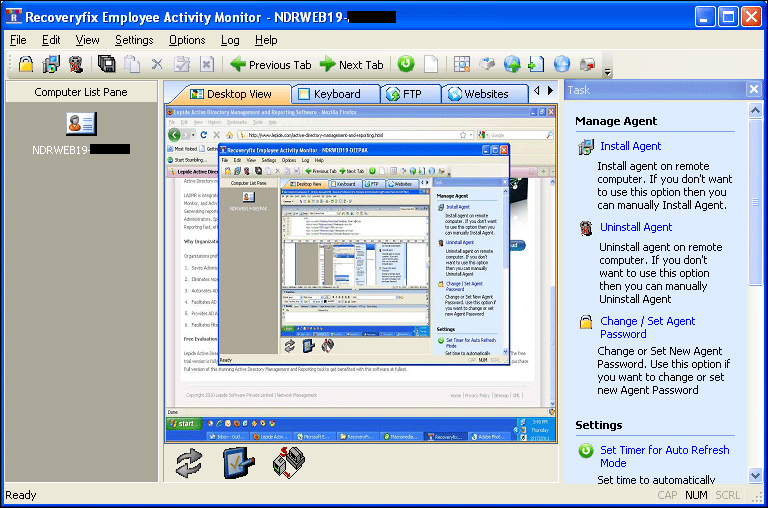Click the green refresh toolbar icon
This screenshot has height=508, width=768.
pos(405,64)
